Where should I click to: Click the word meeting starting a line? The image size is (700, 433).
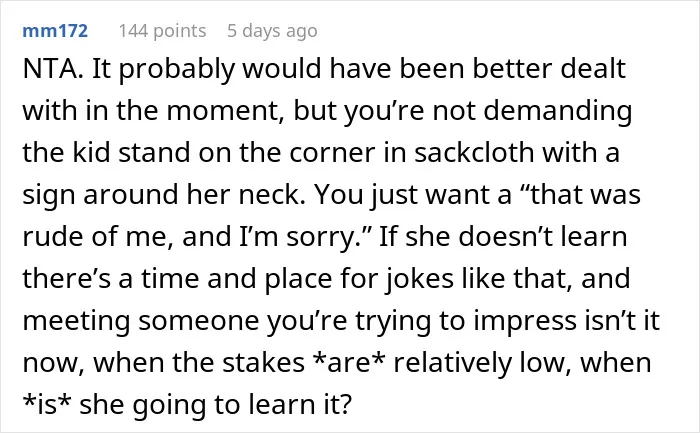[76, 321]
